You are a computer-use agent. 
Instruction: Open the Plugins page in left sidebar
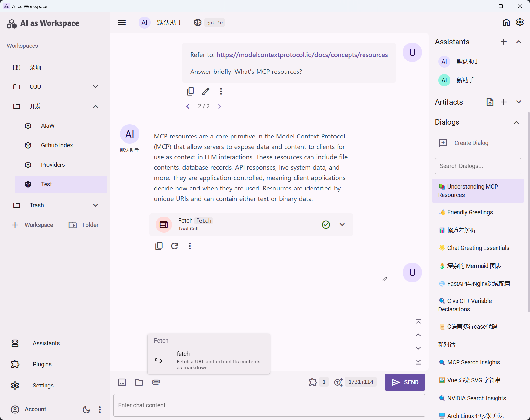[55, 364]
